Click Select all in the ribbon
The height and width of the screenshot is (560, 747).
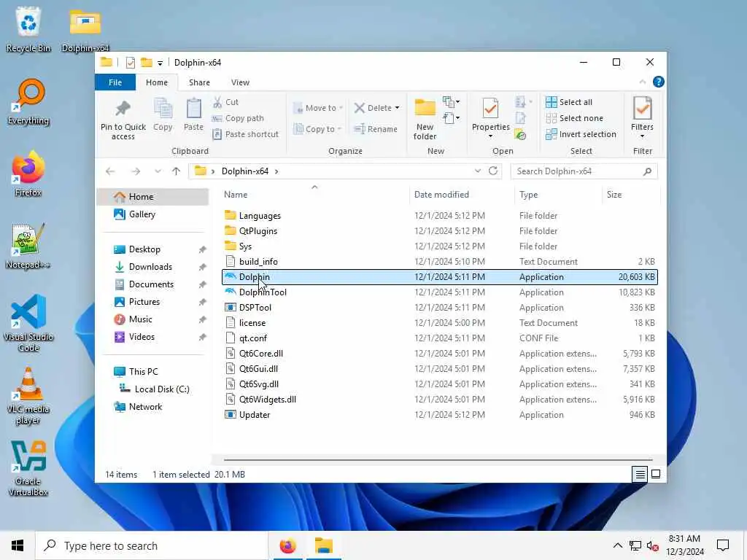[x=569, y=102]
